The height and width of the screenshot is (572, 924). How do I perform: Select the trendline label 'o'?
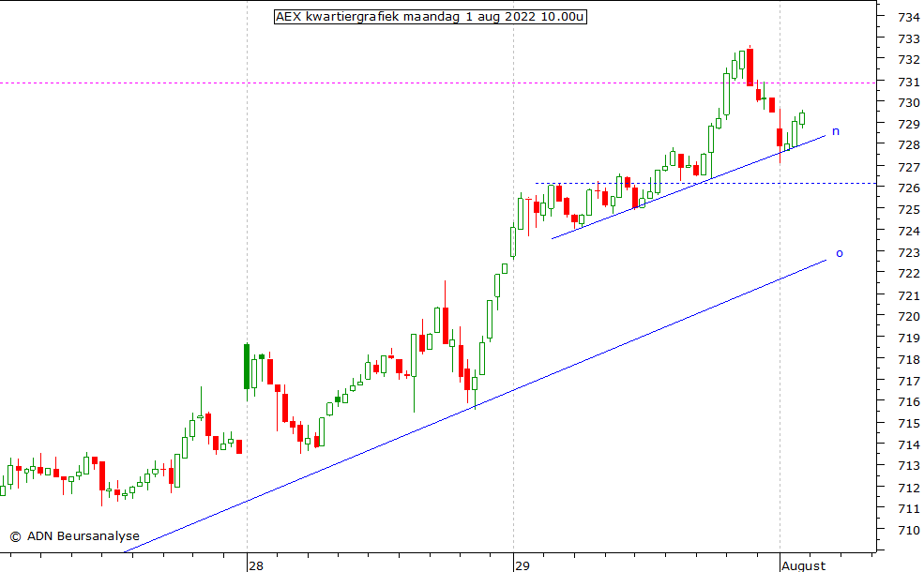click(839, 253)
